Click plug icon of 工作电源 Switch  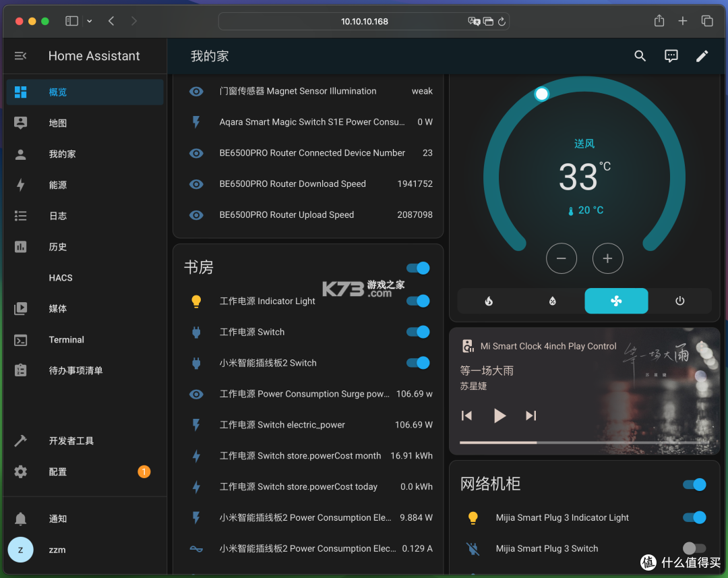[196, 333]
